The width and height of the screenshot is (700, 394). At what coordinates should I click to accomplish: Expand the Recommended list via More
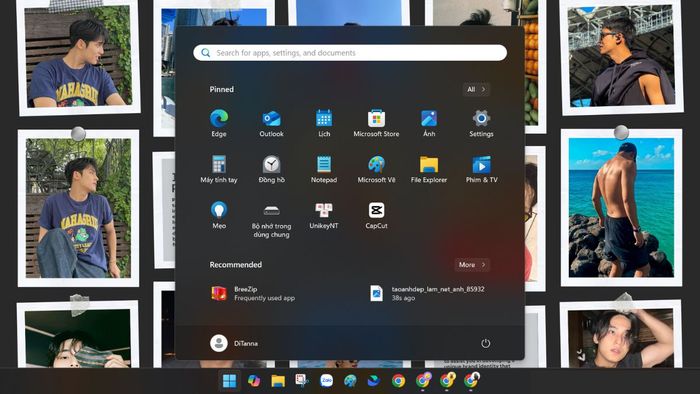[x=472, y=265]
